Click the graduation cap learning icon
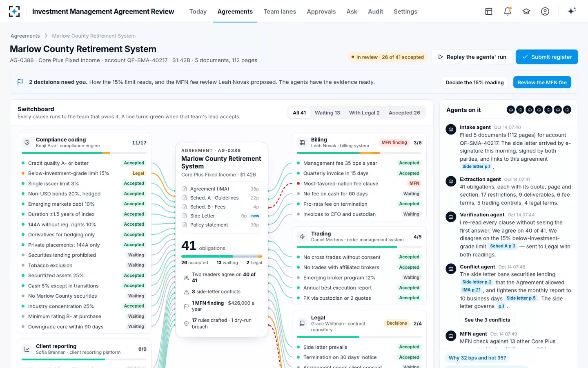This screenshot has height=368, width=588. click(526, 11)
